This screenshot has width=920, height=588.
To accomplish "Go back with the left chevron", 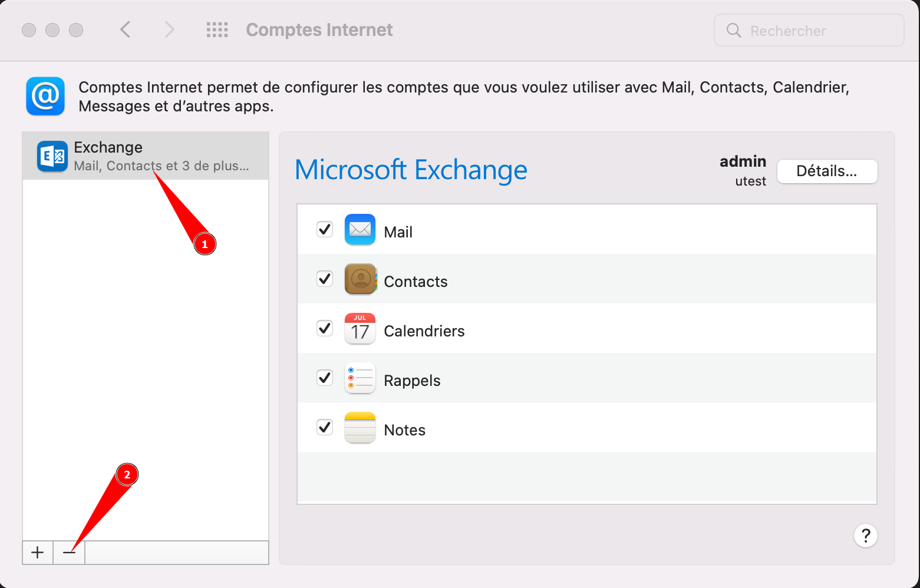I will tap(125, 30).
